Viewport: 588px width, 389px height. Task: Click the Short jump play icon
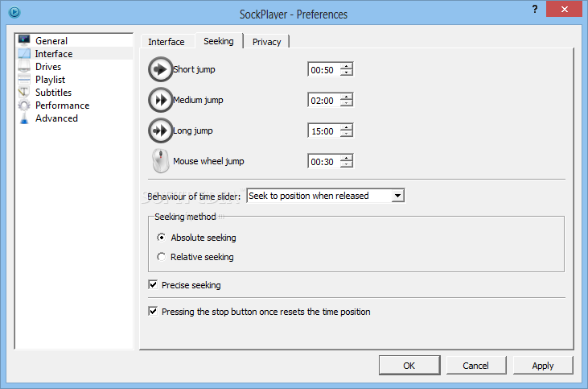pos(160,69)
